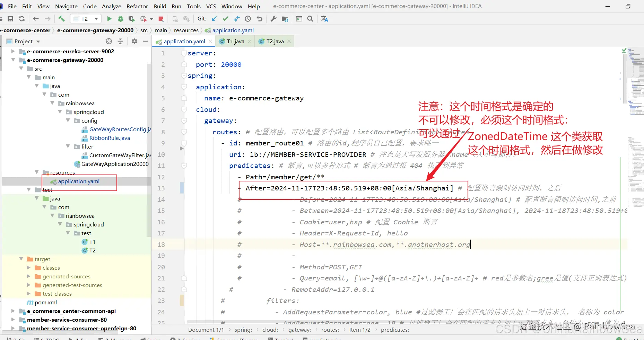Show Git history with the clock icon

pyautogui.click(x=248, y=19)
